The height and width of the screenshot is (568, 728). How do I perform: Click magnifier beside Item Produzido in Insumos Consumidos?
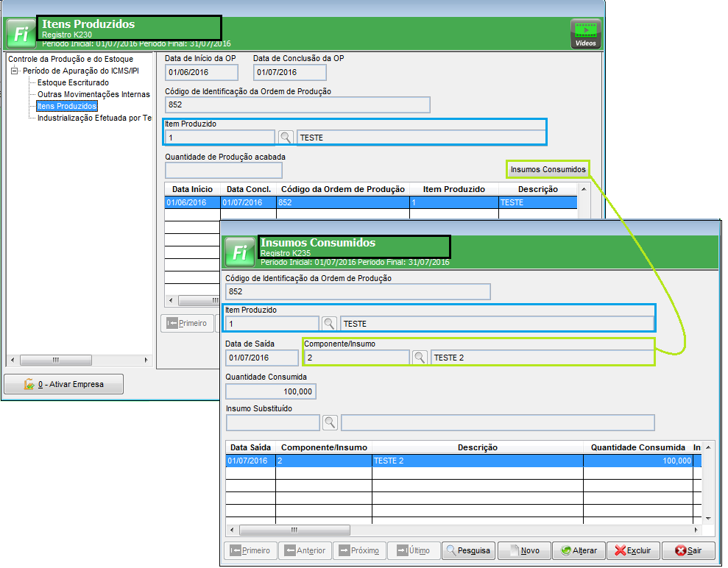(x=329, y=324)
